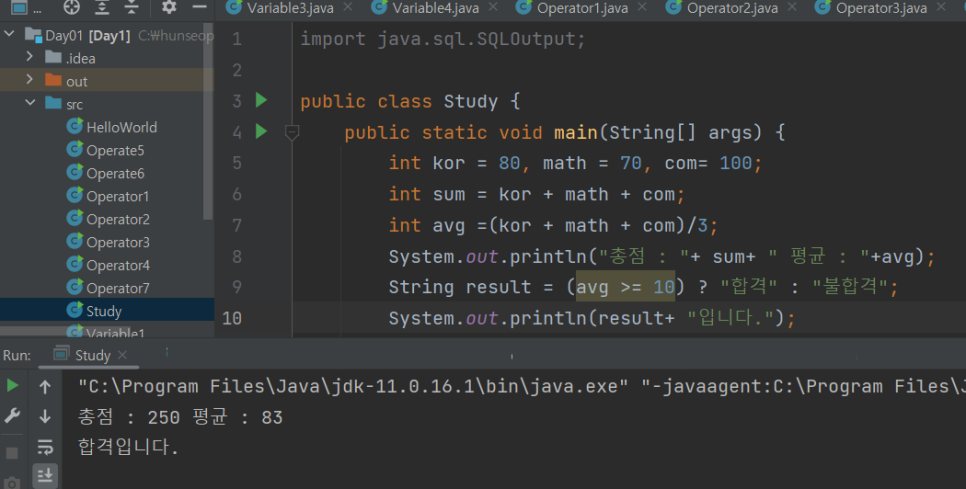Click the java.exe command line in console

tap(521, 386)
